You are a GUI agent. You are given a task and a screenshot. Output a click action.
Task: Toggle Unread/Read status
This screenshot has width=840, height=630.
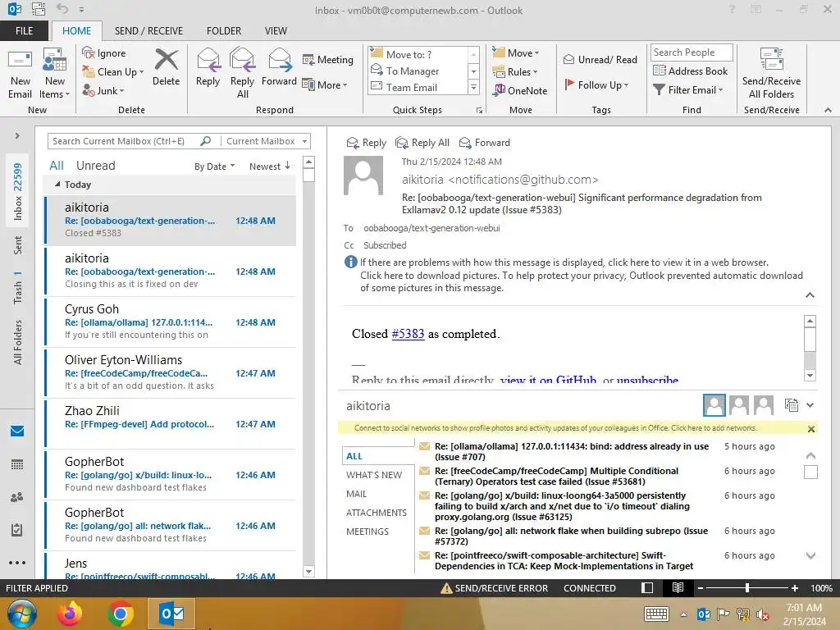tap(600, 59)
